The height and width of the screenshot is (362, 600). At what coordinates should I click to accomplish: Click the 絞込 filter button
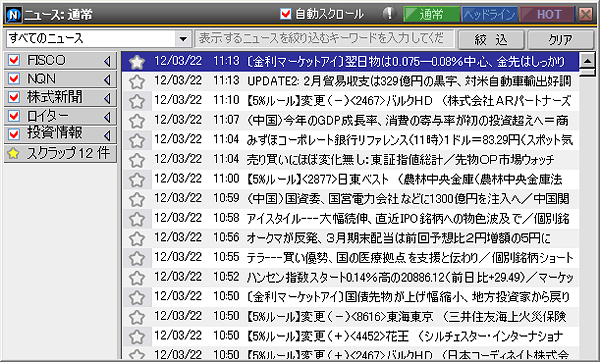[x=491, y=39]
